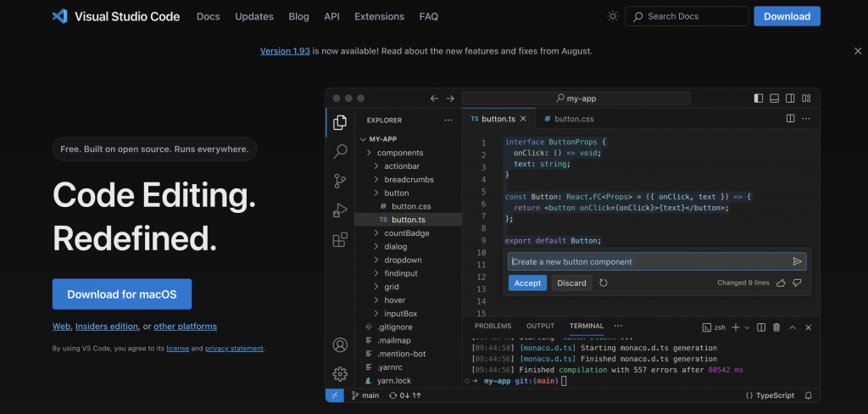Open more panel tabs ellipsis after TERMINAL

coord(618,326)
